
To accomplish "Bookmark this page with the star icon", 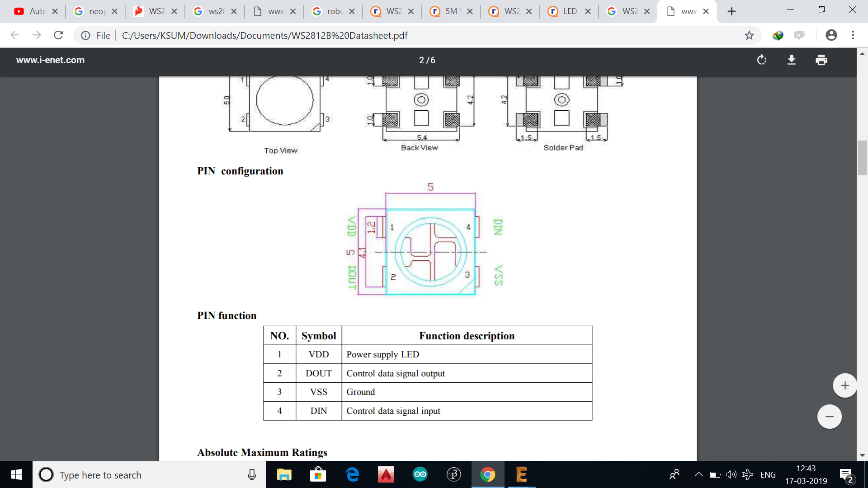I will click(749, 35).
